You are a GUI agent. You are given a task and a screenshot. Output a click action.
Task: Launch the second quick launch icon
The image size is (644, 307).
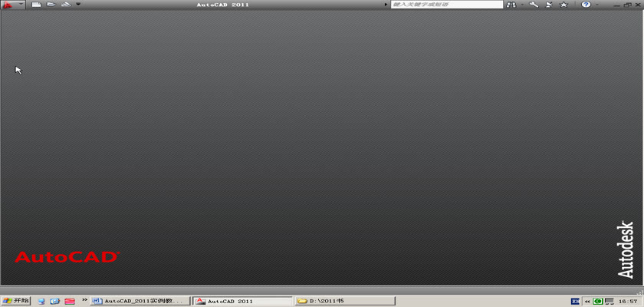pos(55,302)
